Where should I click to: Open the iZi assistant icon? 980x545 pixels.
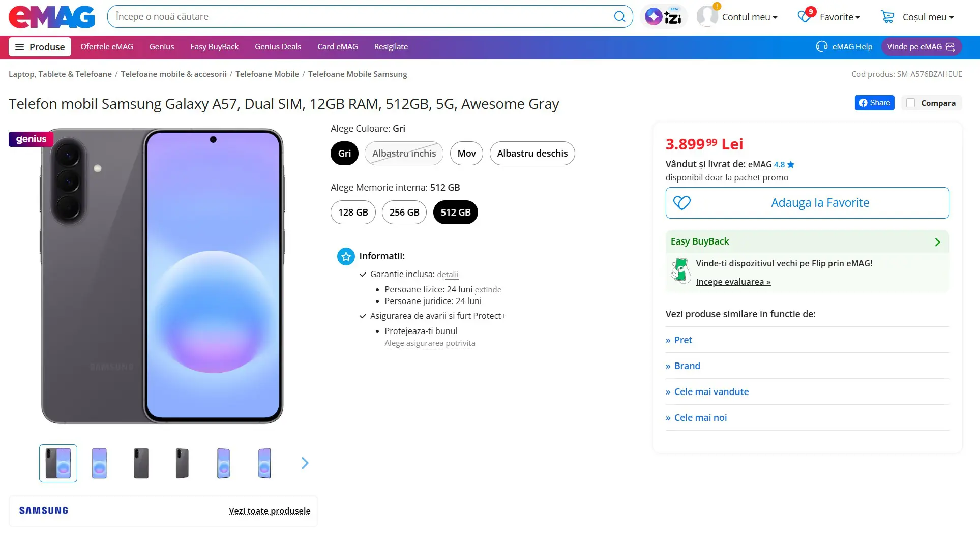663,17
